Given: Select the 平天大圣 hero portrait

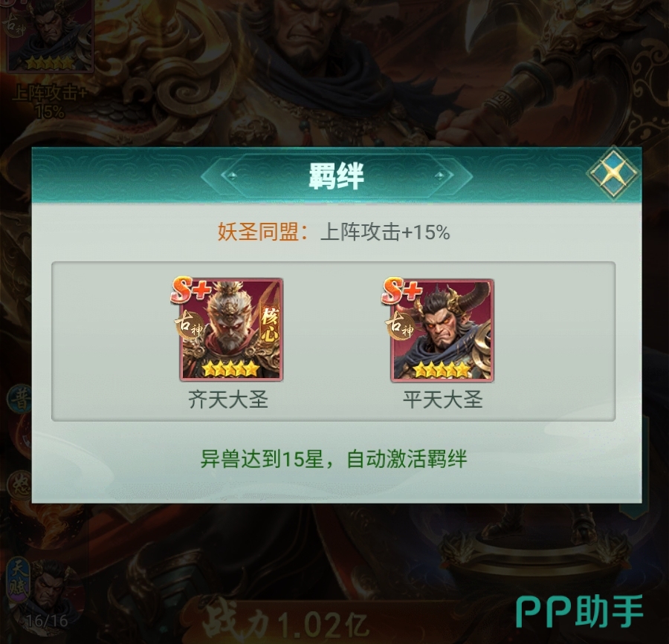Looking at the screenshot, I should click(442, 330).
